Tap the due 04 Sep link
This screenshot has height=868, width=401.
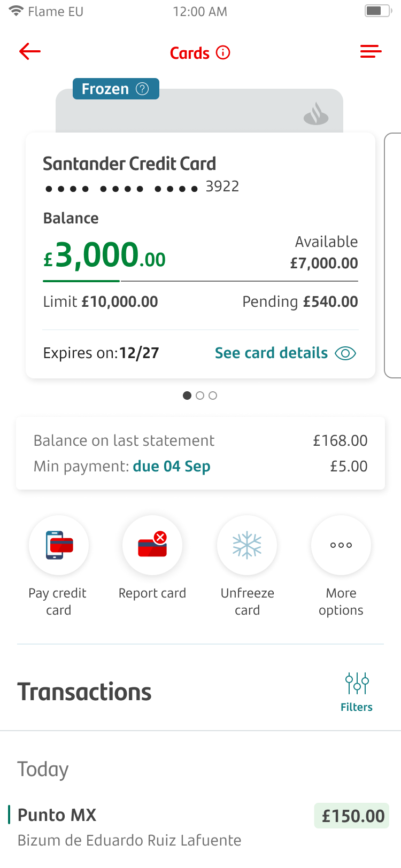click(x=172, y=467)
